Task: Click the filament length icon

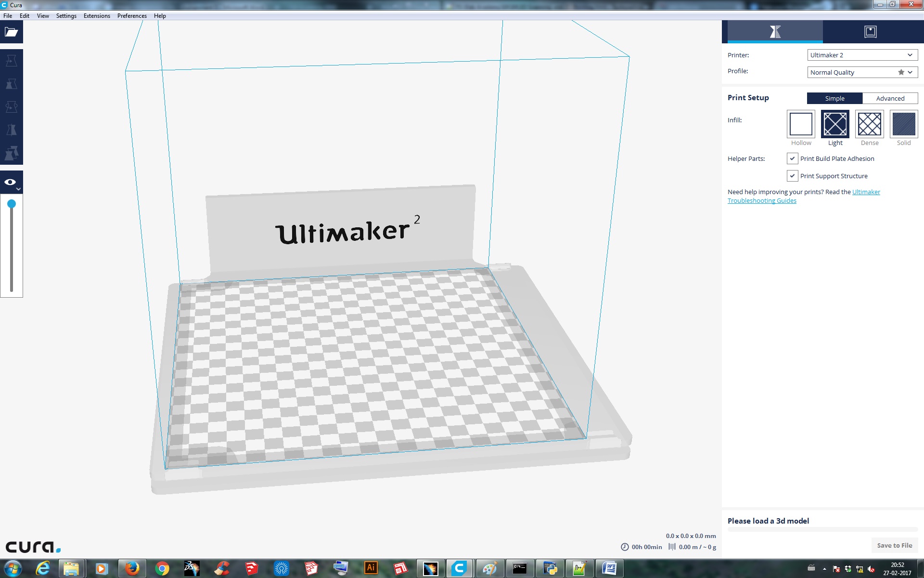Action: tap(672, 547)
